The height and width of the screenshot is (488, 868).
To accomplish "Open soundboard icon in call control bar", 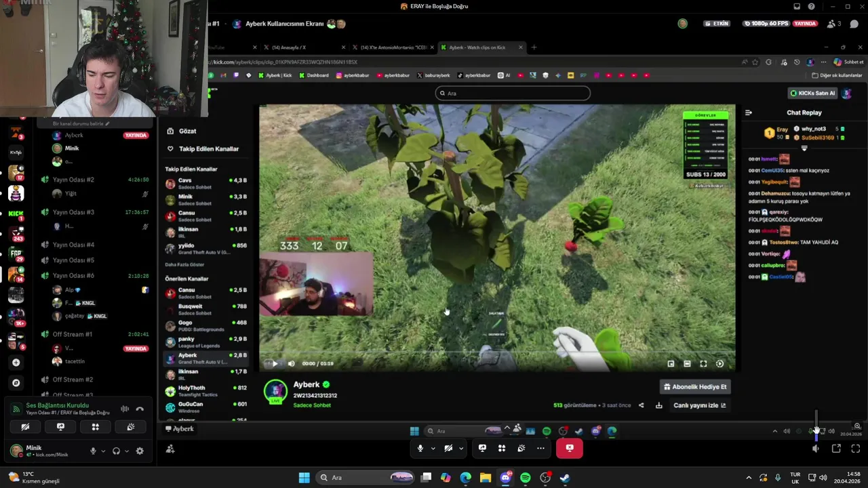I will 521,448.
